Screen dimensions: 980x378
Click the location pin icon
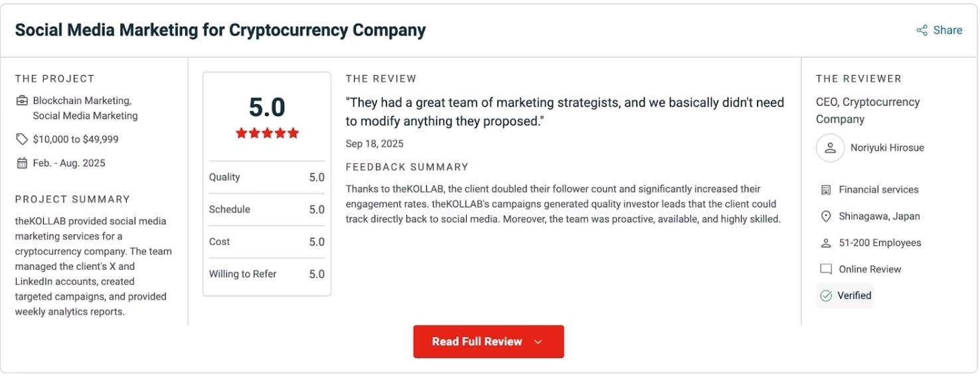[x=826, y=216]
